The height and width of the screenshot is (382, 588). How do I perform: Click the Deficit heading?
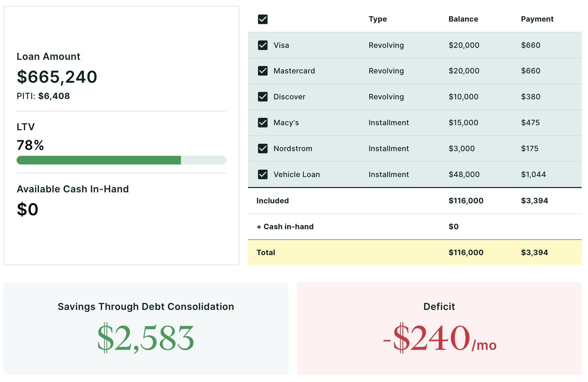pos(439,307)
